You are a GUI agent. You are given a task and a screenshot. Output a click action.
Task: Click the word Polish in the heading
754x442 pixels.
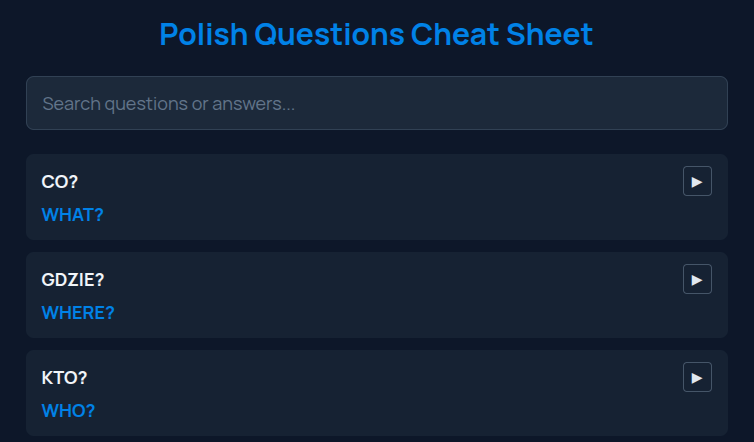point(203,35)
